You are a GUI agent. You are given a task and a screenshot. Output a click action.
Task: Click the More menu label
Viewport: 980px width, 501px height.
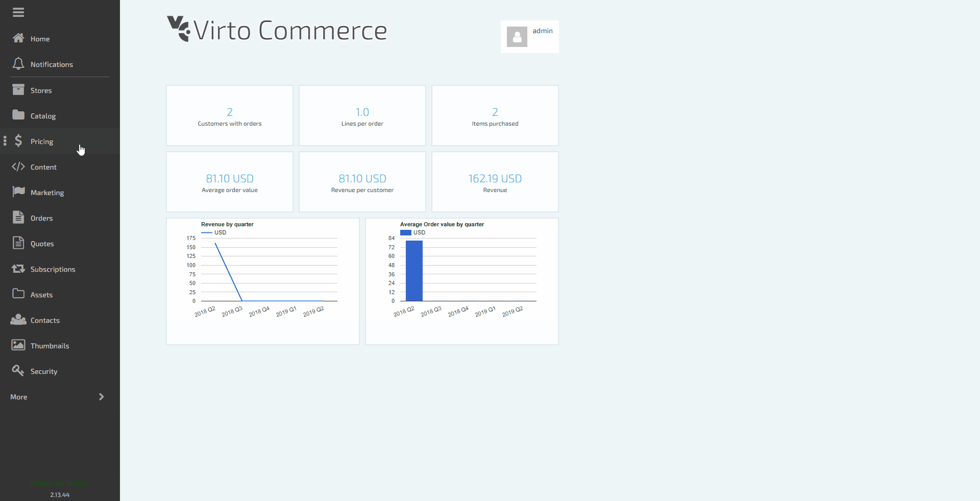point(19,397)
